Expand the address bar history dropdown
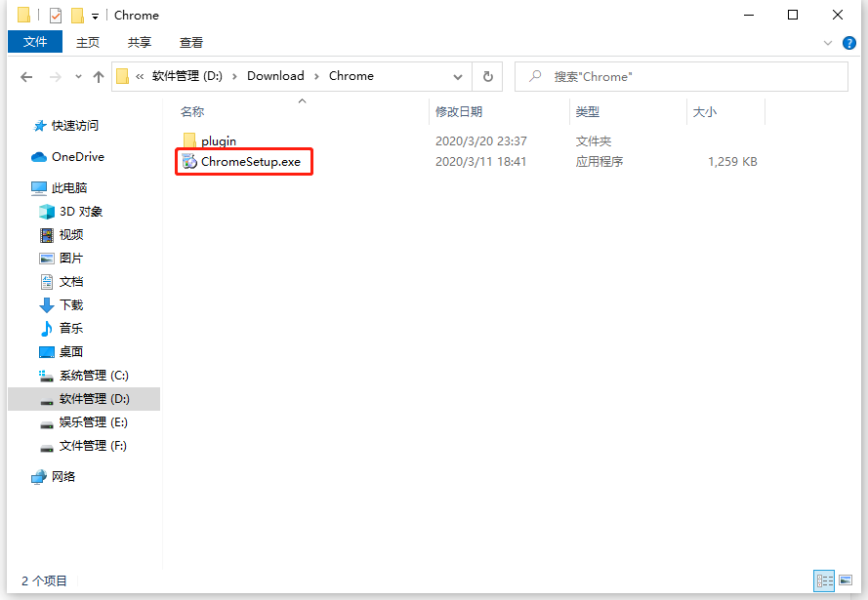Viewport: 868px width, 600px height. (x=458, y=77)
